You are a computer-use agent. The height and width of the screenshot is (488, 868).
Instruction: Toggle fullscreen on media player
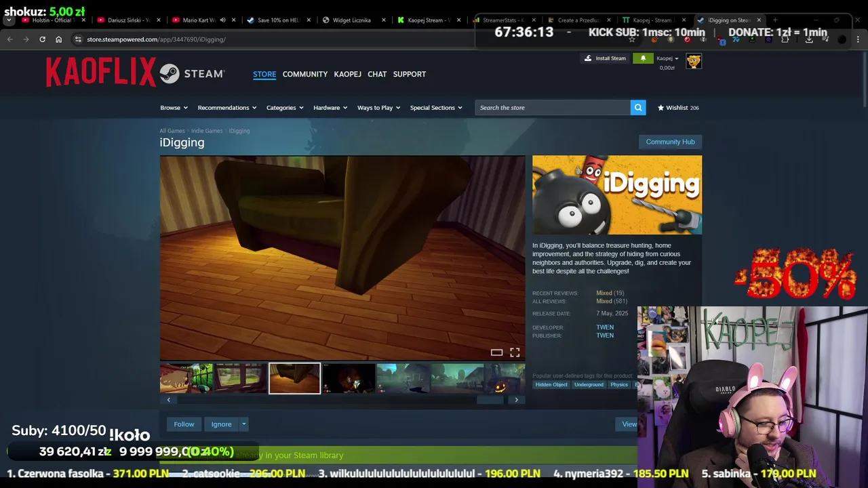515,352
